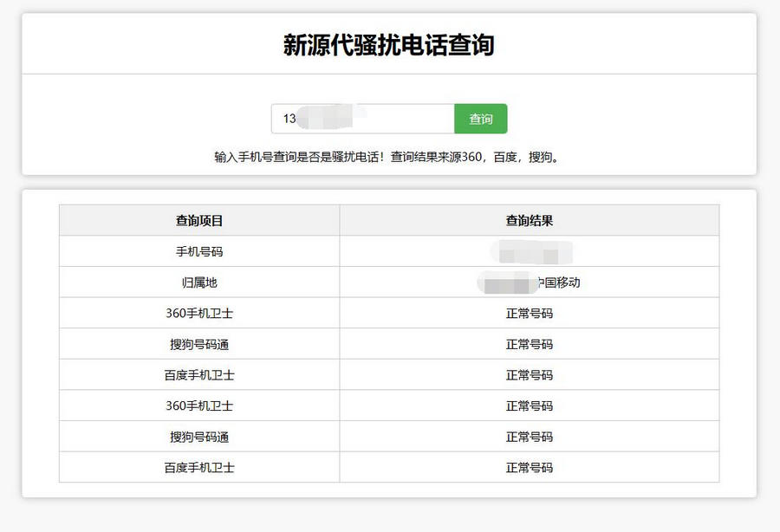Viewport: 780px width, 532px height.
Task: Click the 查询项目 table header
Action: (x=198, y=220)
